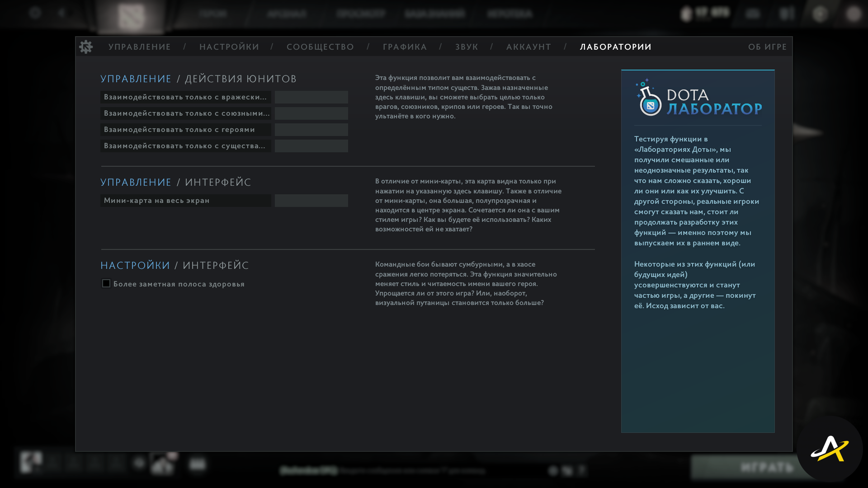The image size is (868, 488).
Task: Click the label text Более заметная полоса здоровья
Action: (x=179, y=284)
